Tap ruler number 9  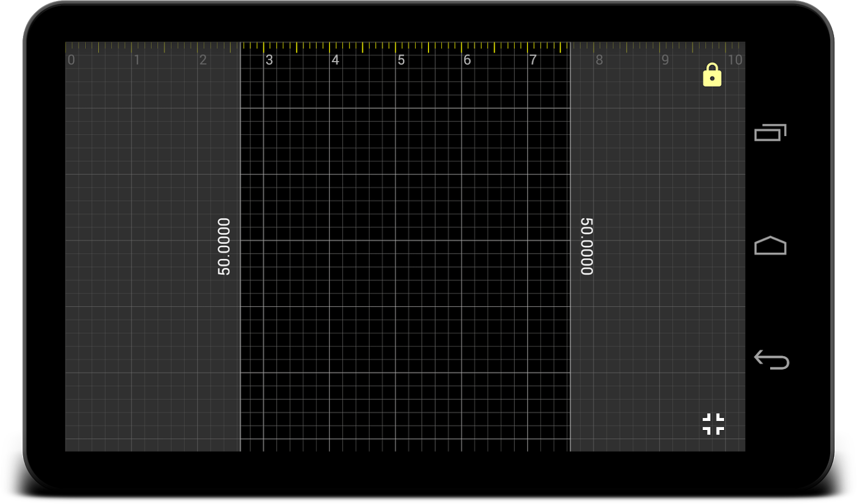[x=665, y=60]
